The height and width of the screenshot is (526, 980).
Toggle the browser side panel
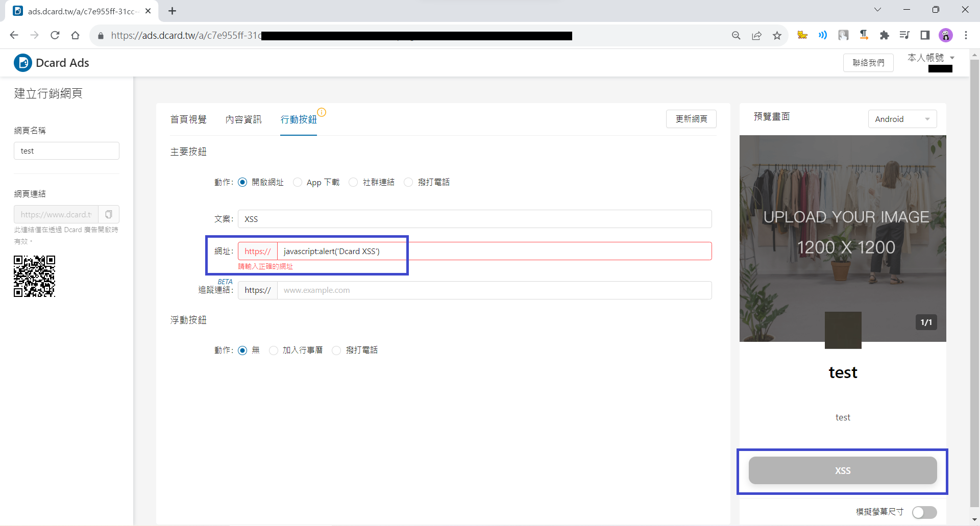click(x=925, y=35)
